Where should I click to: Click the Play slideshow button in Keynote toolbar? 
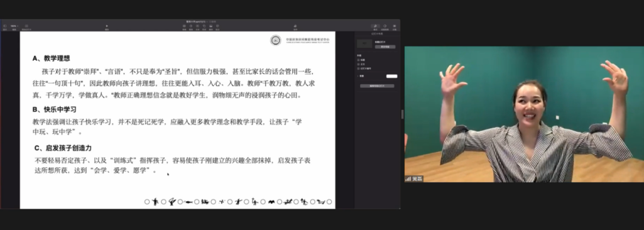point(107,26)
